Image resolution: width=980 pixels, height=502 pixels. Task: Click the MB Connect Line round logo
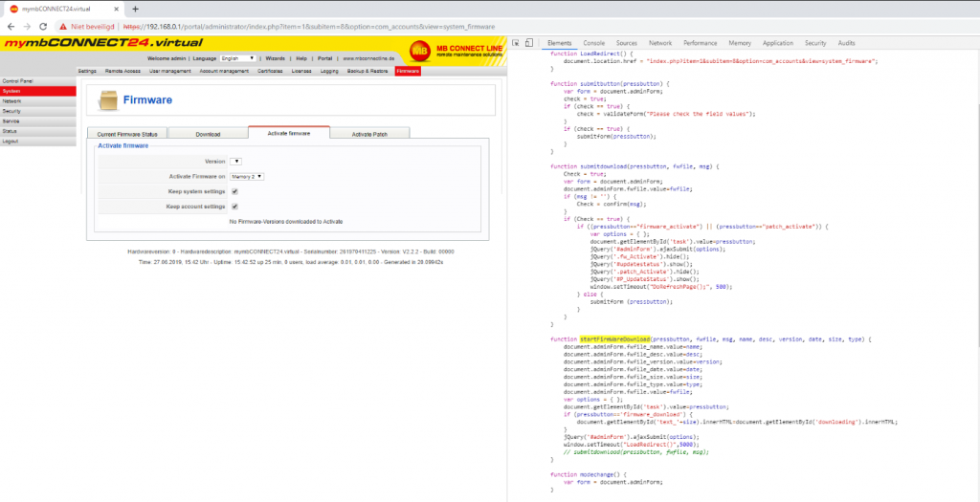[419, 51]
